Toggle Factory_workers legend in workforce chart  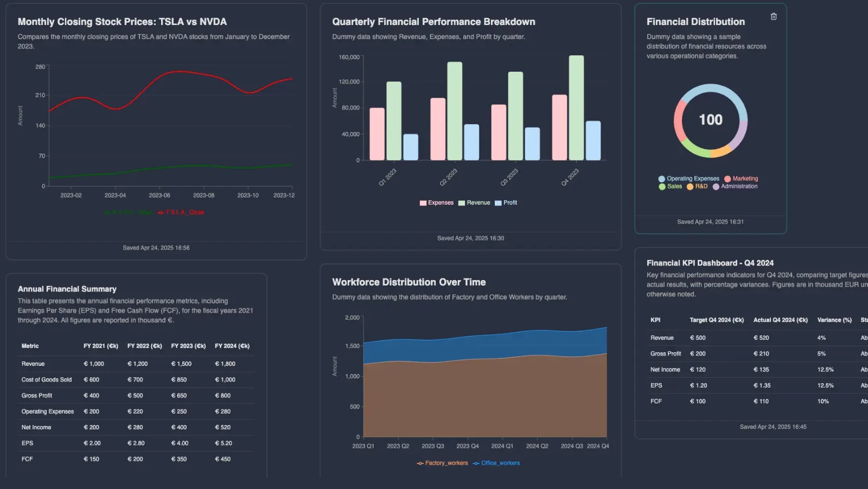pyautogui.click(x=442, y=463)
